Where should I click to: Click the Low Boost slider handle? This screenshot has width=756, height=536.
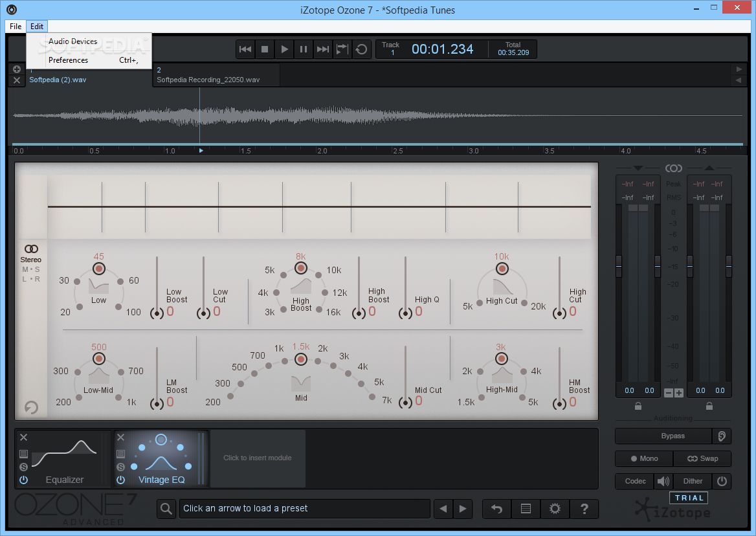157,313
